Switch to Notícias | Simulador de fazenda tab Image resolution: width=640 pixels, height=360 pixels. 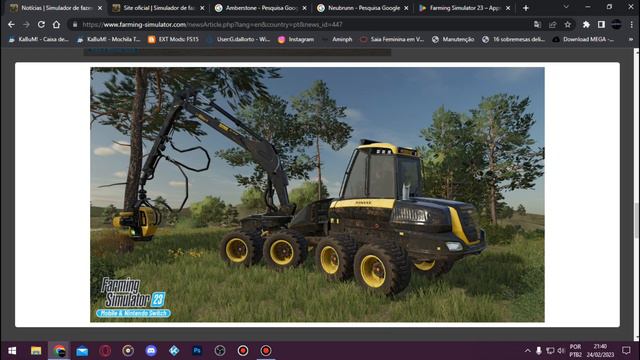pos(56,8)
